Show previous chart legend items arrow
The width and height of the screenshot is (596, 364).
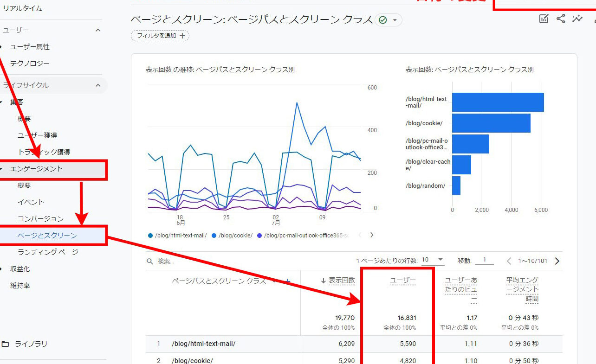(x=360, y=235)
